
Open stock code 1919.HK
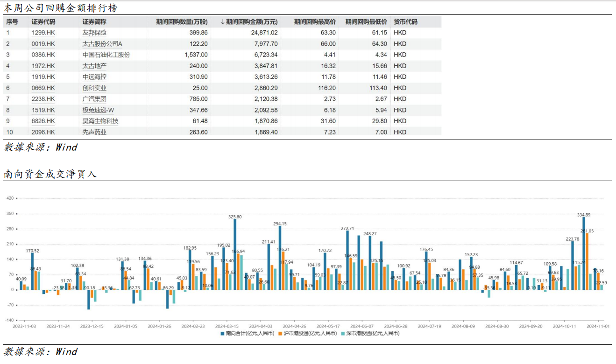coord(43,77)
